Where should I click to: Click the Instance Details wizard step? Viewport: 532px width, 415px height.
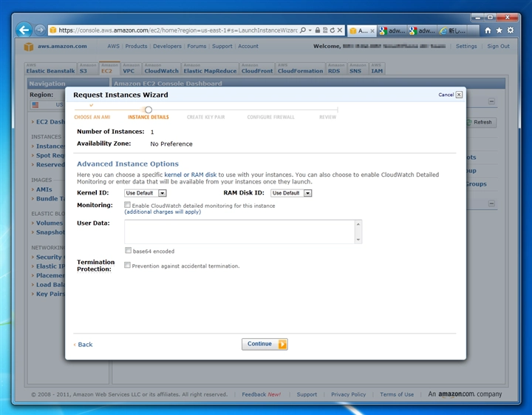149,117
